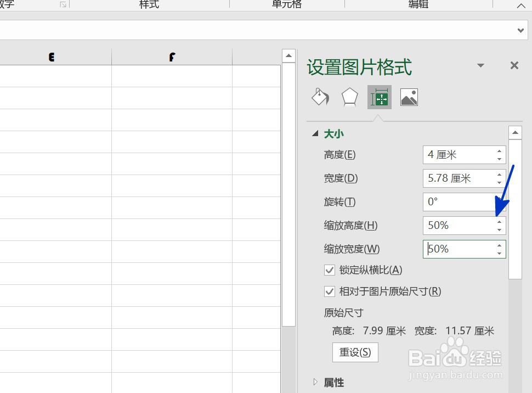Decrease 缩放高度 with the down stepper
The image size is (532, 393).
click(x=499, y=228)
